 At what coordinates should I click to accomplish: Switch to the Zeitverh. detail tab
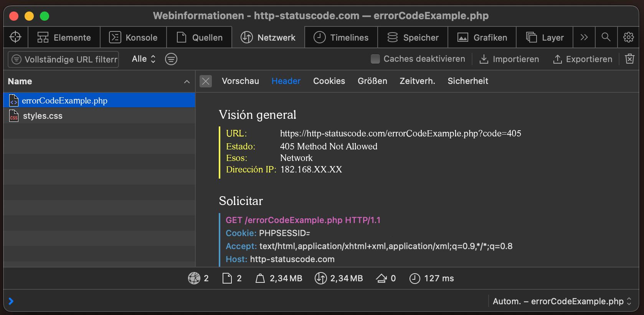click(x=417, y=81)
